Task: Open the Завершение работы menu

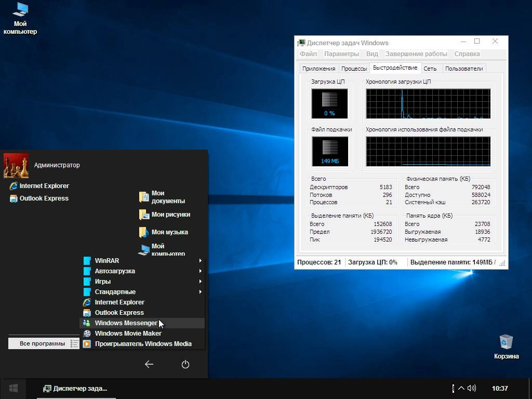Action: coord(416,54)
